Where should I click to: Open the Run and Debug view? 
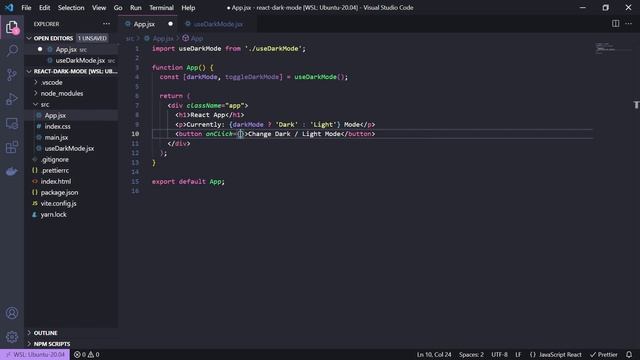(x=12, y=99)
